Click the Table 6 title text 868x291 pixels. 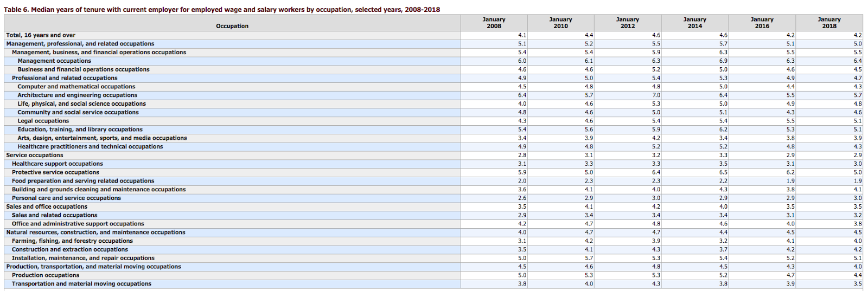222,10
